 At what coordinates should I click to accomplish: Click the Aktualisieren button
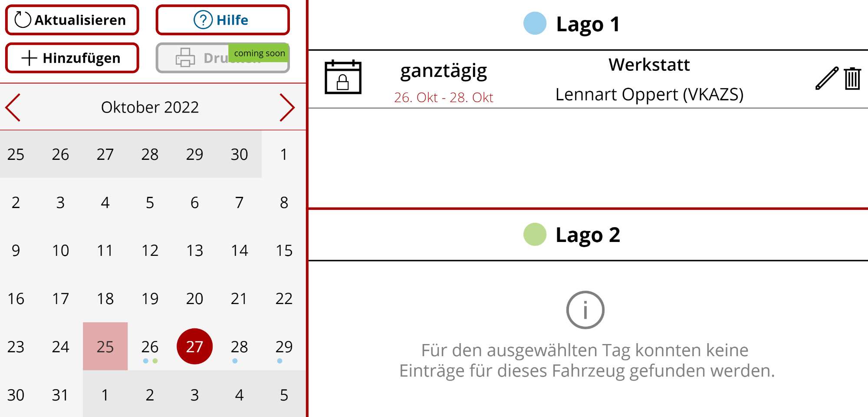(72, 20)
